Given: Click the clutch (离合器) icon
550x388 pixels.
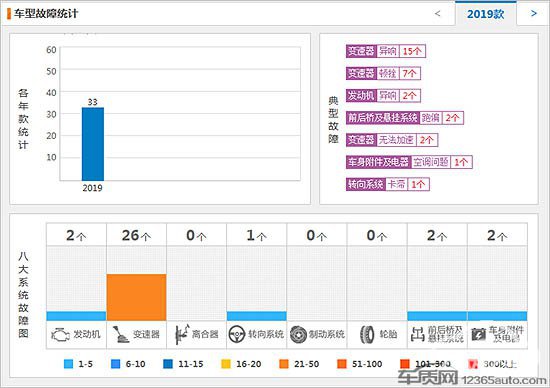Looking at the screenshot, I should coord(182,334).
